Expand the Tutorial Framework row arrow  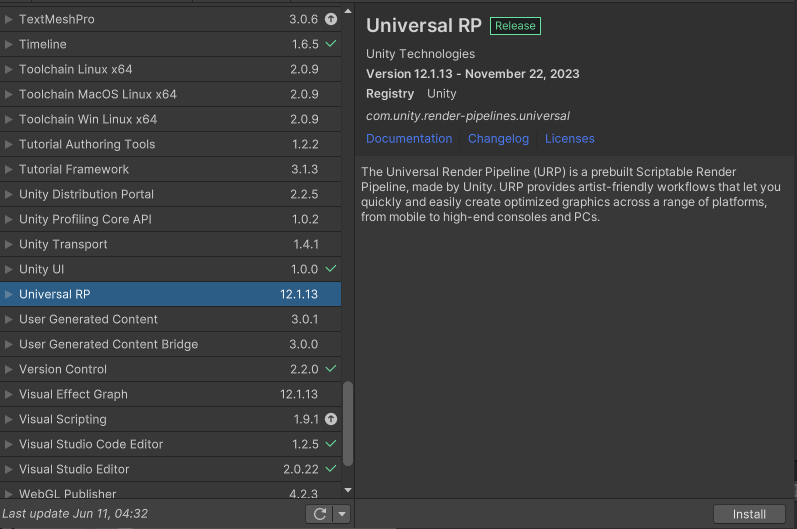coord(9,169)
